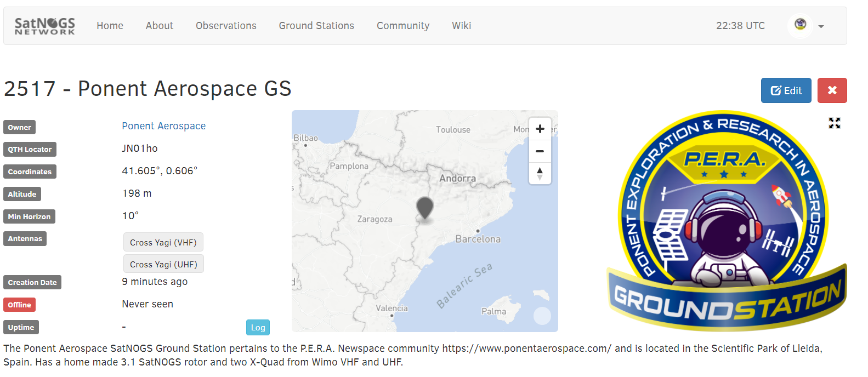This screenshot has width=868, height=377.
Task: Select the Cross Yagi (UHF) antenna
Action: (163, 264)
